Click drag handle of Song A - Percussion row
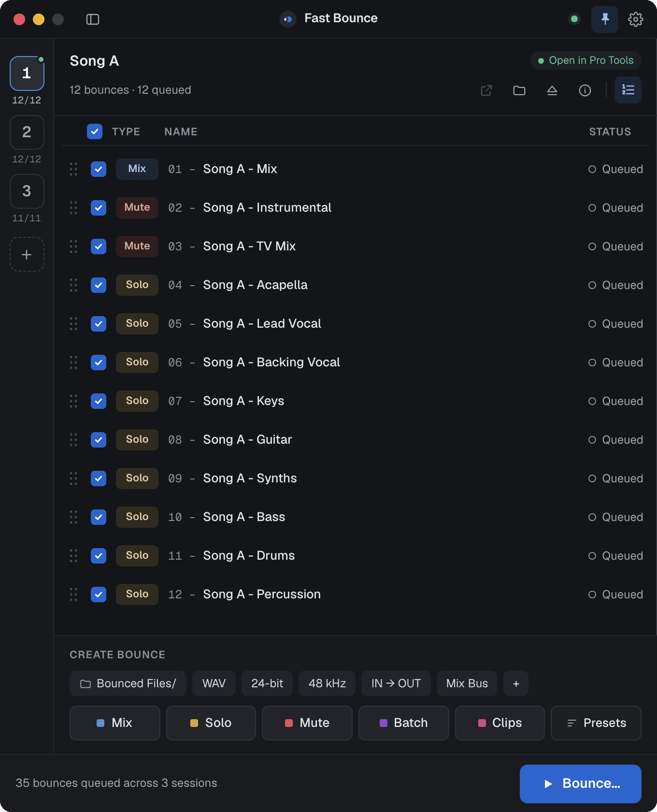 [x=73, y=594]
